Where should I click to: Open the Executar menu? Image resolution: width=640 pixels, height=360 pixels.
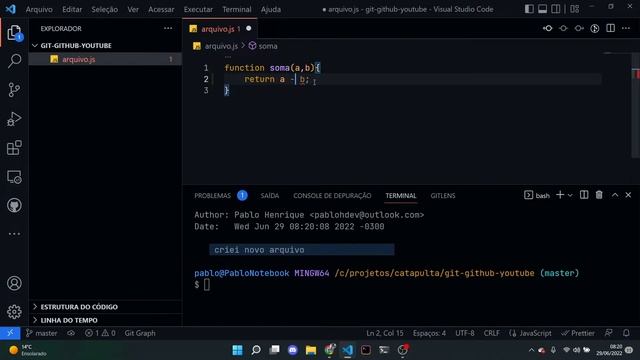click(198, 9)
